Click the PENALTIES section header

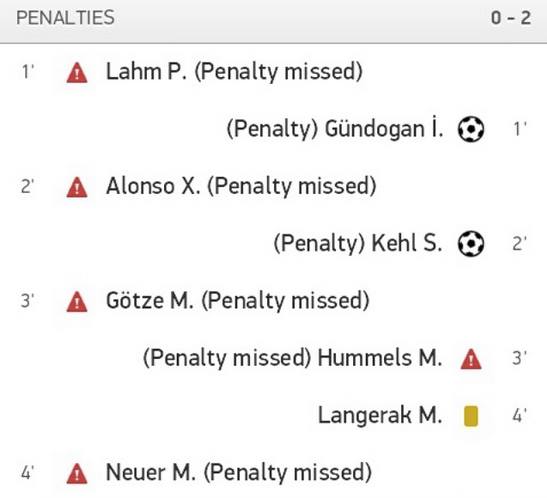[65, 18]
